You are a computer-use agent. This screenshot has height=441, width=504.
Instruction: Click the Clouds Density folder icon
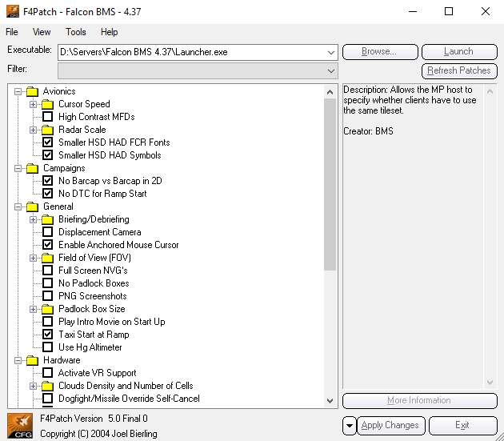47,386
